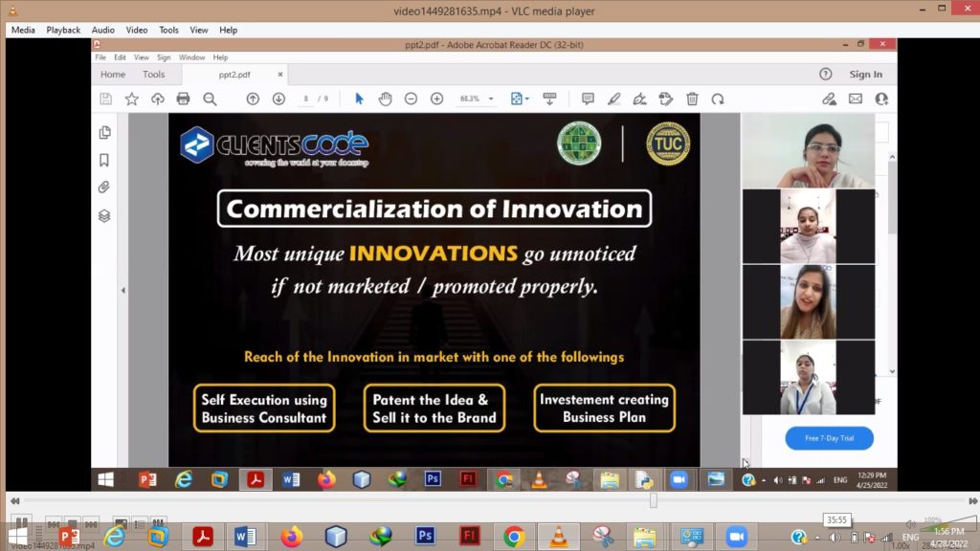Zoom out using the minus icon
The height and width of the screenshot is (551, 980).
(x=411, y=99)
